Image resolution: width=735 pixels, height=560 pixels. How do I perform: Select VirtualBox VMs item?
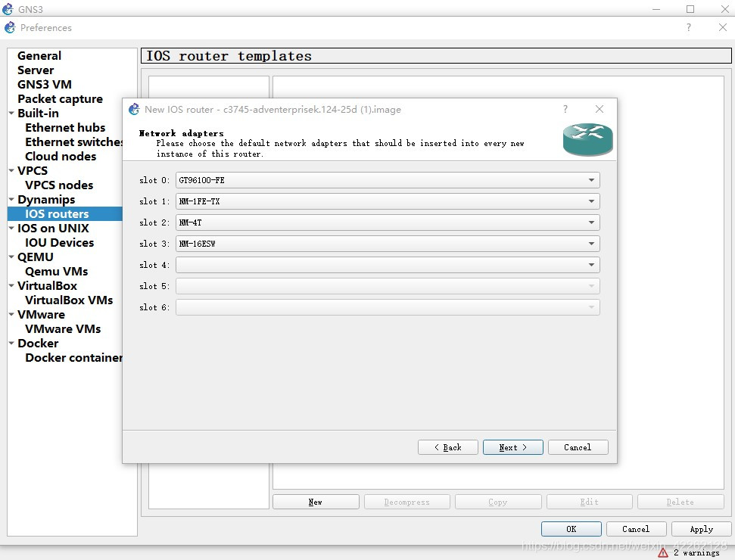69,300
